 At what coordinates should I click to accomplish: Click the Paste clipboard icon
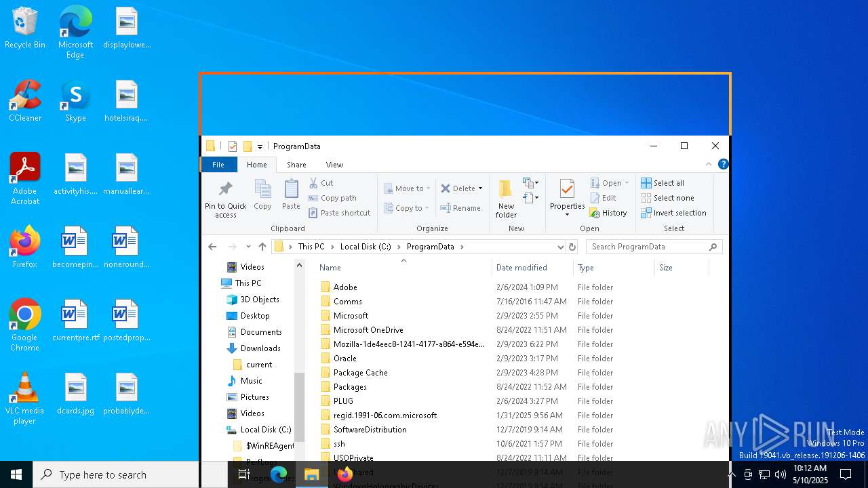tap(291, 189)
